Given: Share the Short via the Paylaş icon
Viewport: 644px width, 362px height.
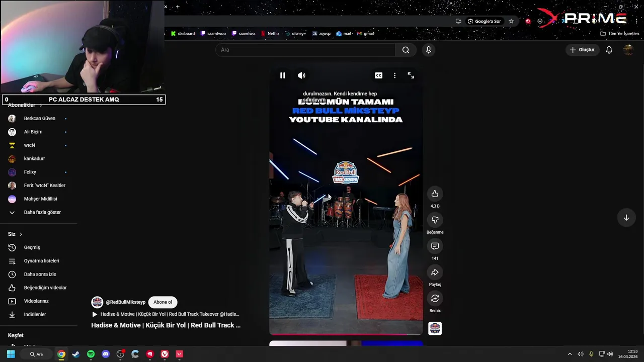Looking at the screenshot, I should 435,272.
